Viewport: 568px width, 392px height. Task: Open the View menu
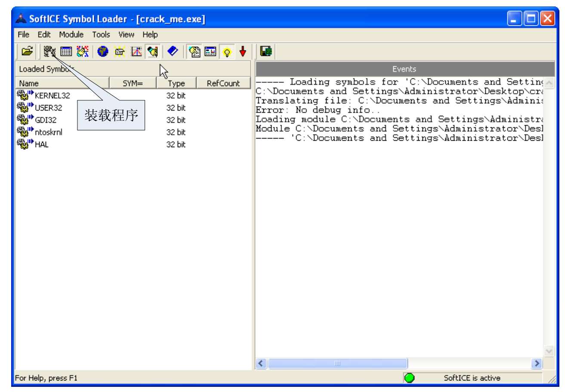coord(126,34)
